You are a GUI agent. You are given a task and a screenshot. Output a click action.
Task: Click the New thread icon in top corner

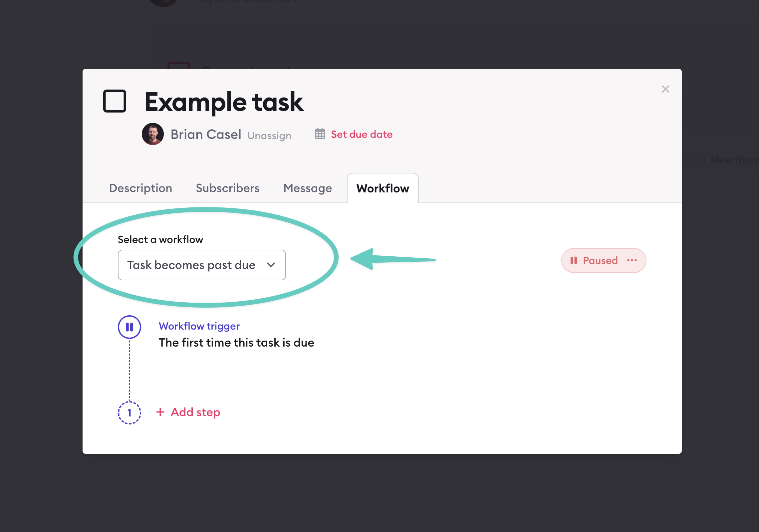pyautogui.click(x=700, y=159)
